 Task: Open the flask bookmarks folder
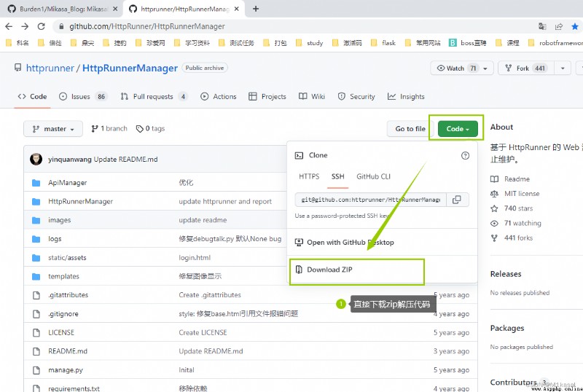[384, 43]
